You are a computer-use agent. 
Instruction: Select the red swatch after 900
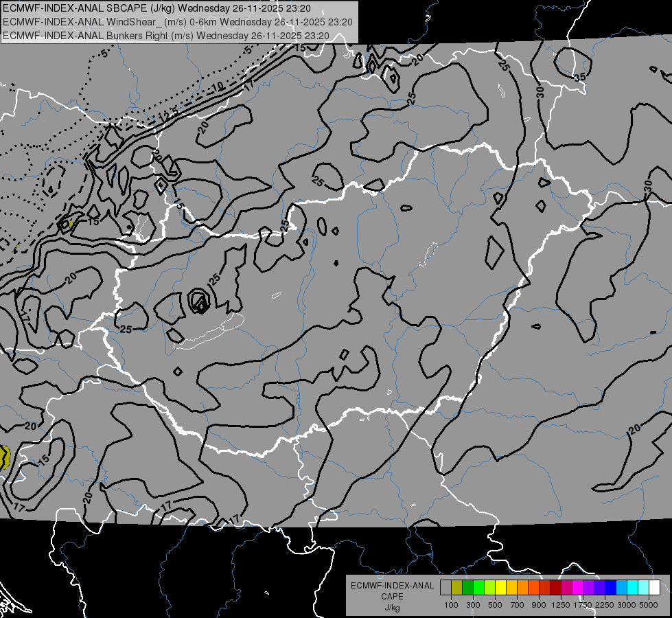pos(545,587)
